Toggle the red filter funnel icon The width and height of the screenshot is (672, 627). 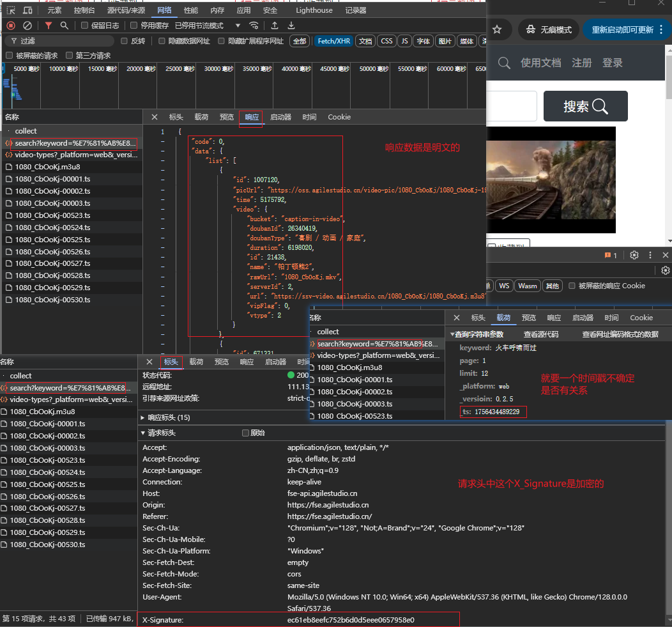click(x=49, y=26)
